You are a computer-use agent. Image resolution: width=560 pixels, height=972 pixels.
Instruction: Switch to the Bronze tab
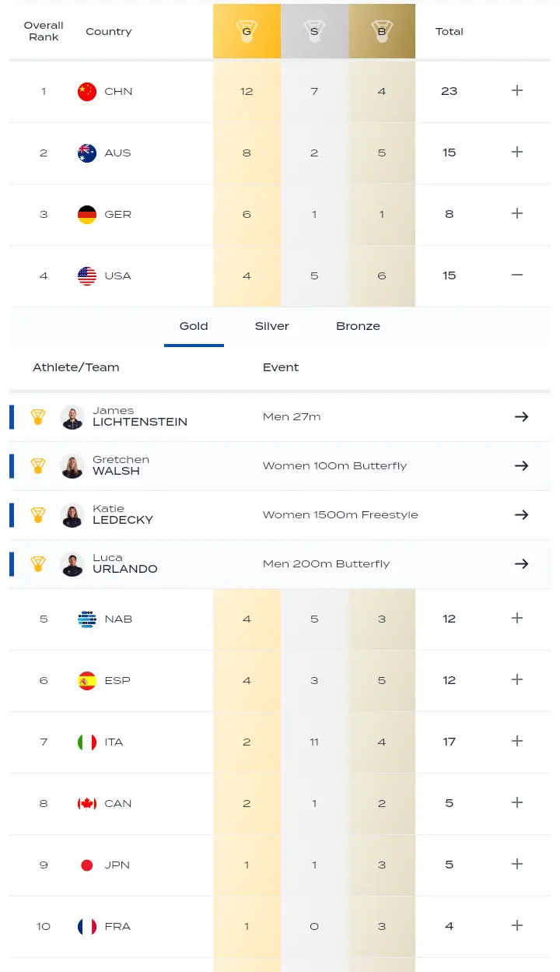point(358,326)
